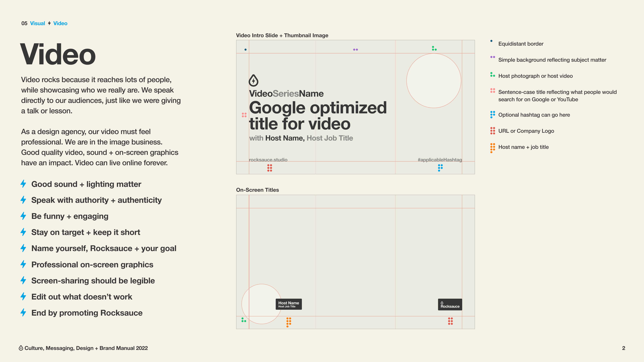This screenshot has height=362, width=644.
Task: Click the purple dots beside Simple background legend
Action: coord(493,57)
